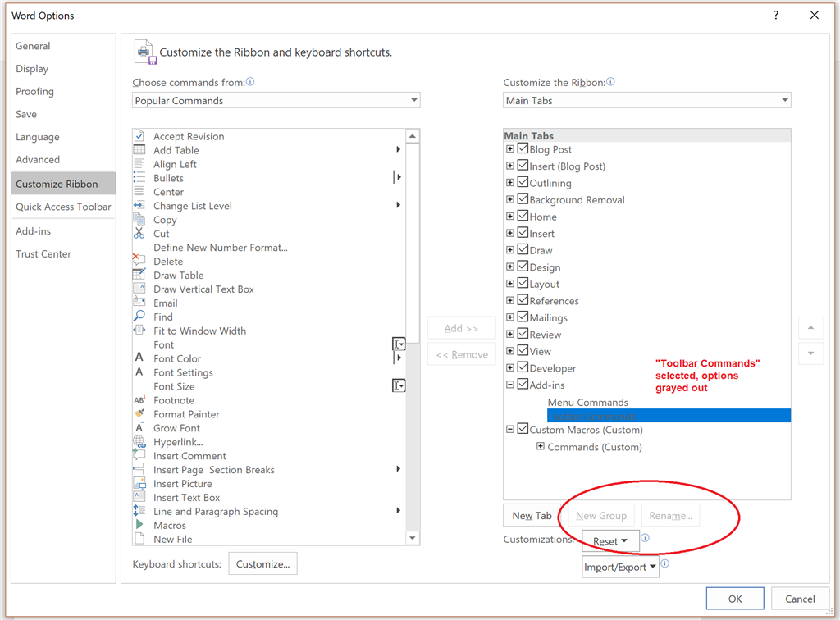The width and height of the screenshot is (840, 620).
Task: Click the Center alignment icon
Action: (x=139, y=192)
